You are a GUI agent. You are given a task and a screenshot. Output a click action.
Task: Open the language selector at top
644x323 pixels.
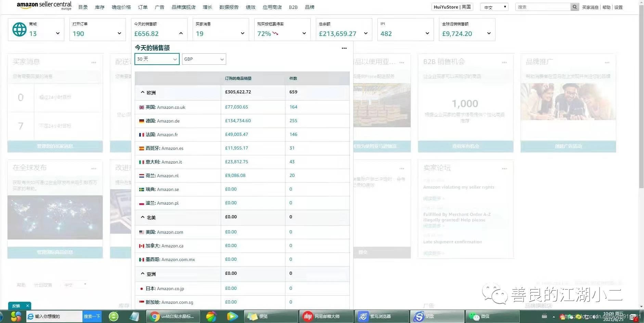click(x=494, y=7)
